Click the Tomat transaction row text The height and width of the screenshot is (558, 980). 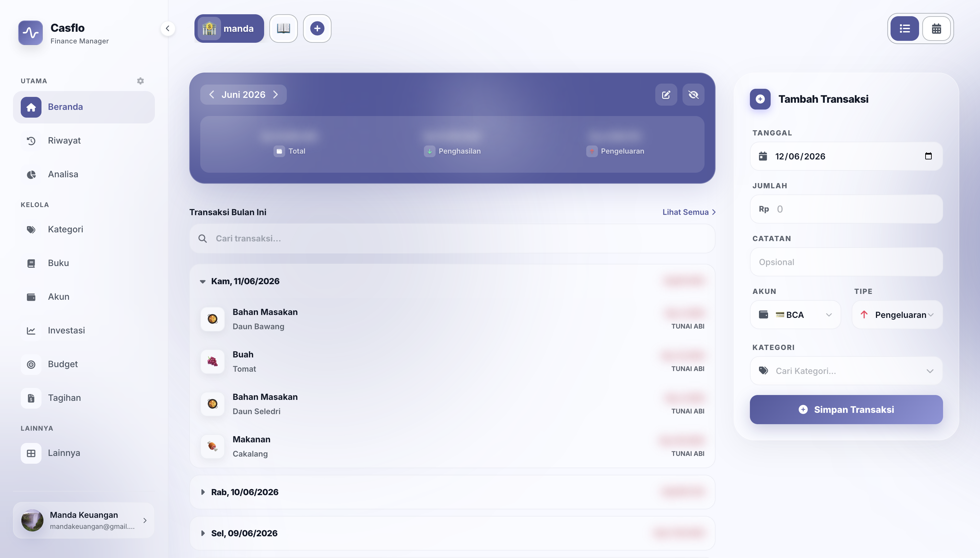click(x=244, y=369)
